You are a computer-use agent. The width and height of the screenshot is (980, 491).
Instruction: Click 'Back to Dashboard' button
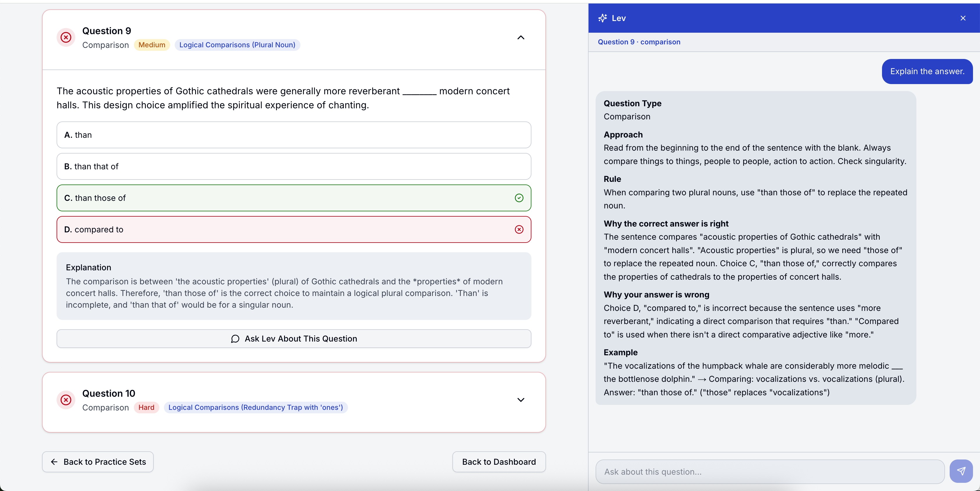499,462
